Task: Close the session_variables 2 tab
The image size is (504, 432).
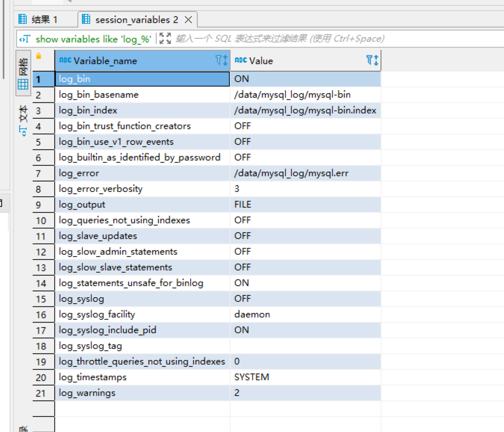Action: [x=189, y=19]
